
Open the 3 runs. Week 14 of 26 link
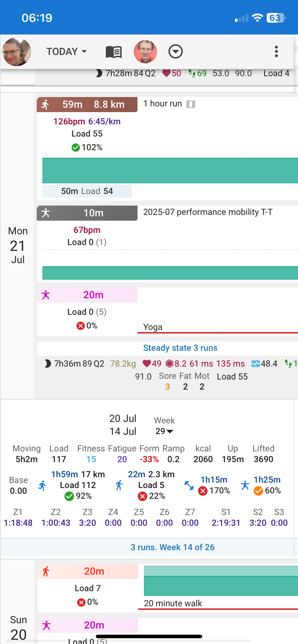172,547
